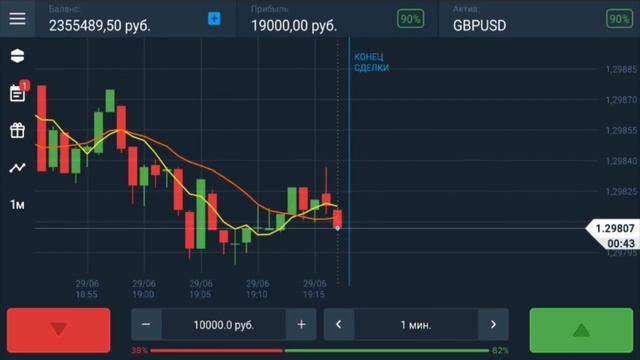This screenshot has height=360, width=640.
Task: Open the gift bonuses icon
Action: [x=17, y=130]
